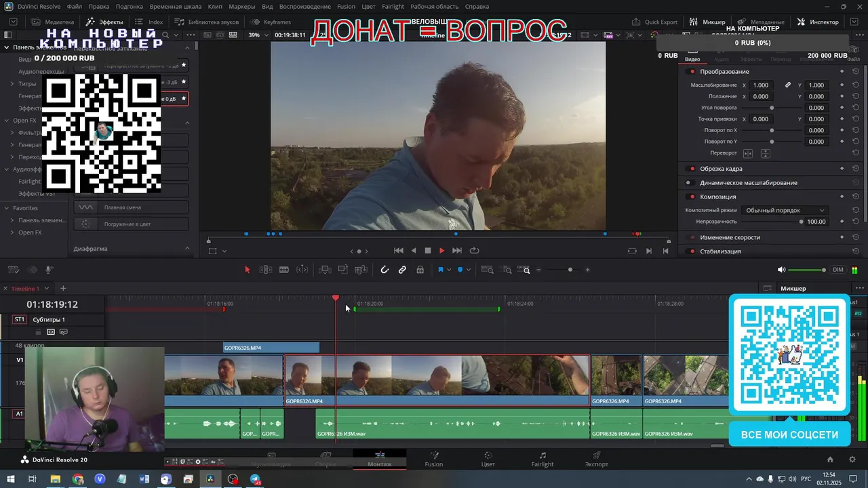This screenshot has height=488, width=868.
Task: Click the Replace clip icon in toolbar
Action: click(x=361, y=270)
